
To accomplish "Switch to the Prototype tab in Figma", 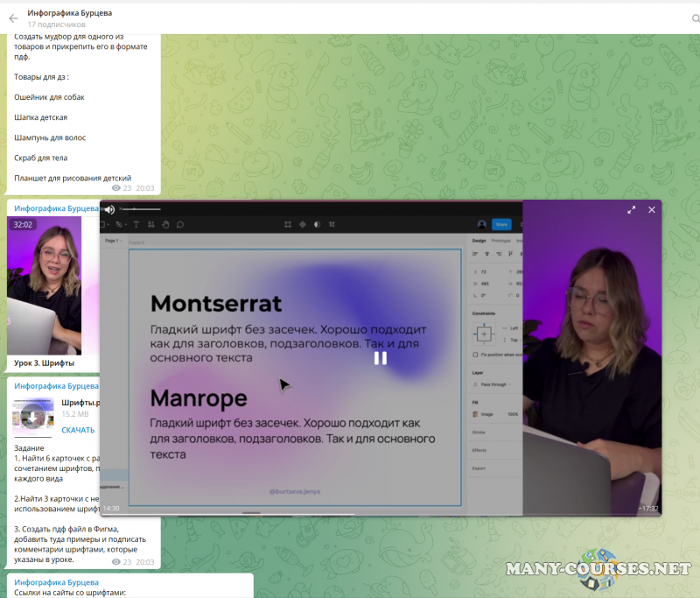I will click(500, 240).
